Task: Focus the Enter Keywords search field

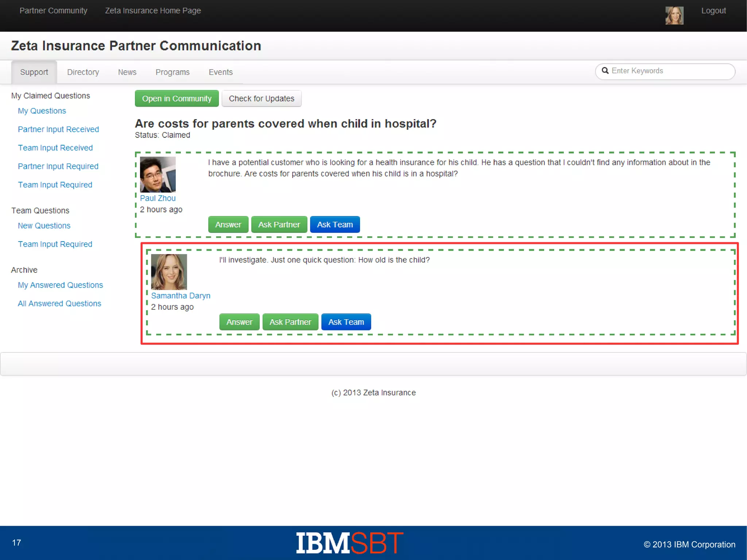Action: pos(665,71)
